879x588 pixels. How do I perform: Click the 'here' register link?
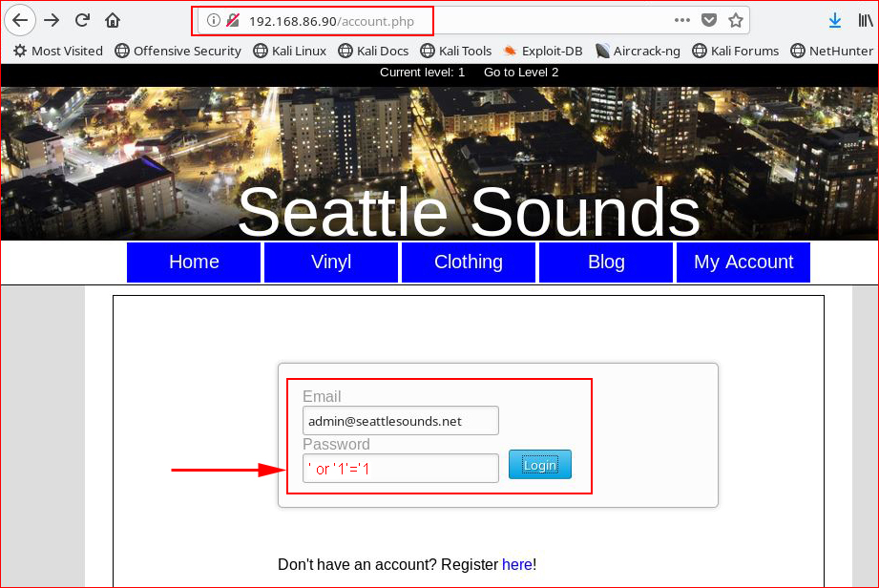pos(517,564)
